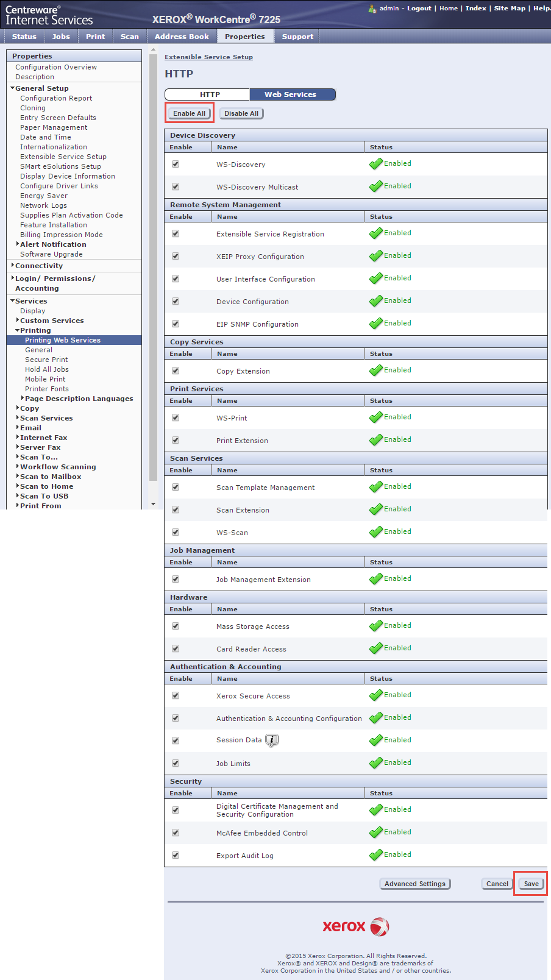Click the sidebar scroll down arrow
The height and width of the screenshot is (980, 551).
(153, 504)
